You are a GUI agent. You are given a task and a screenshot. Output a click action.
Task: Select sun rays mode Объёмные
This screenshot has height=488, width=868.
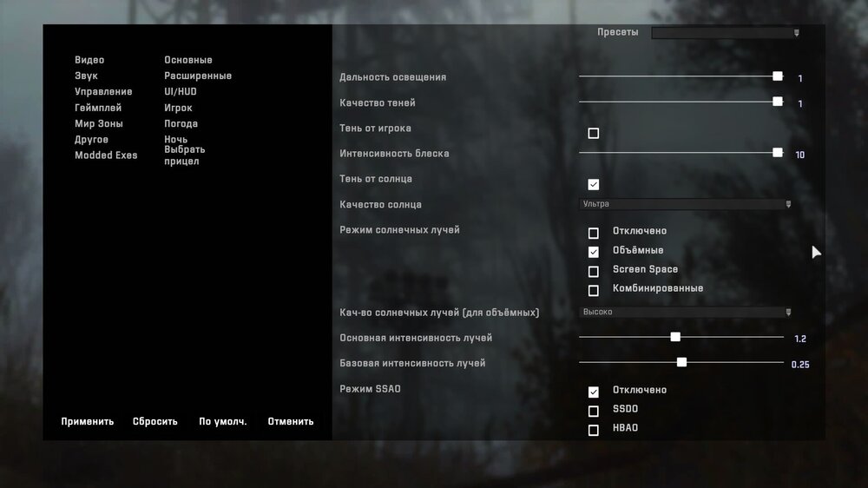pos(594,252)
